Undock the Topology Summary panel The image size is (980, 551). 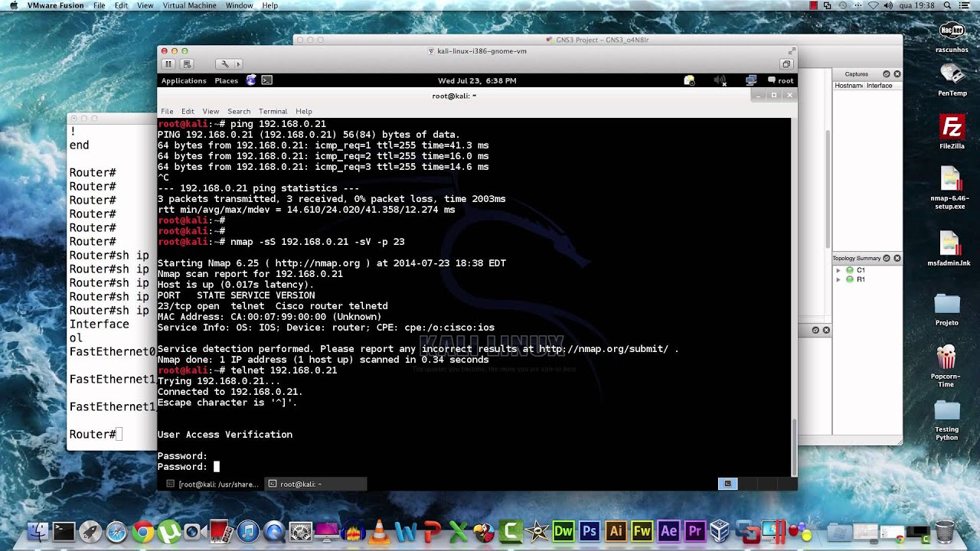[x=887, y=259]
